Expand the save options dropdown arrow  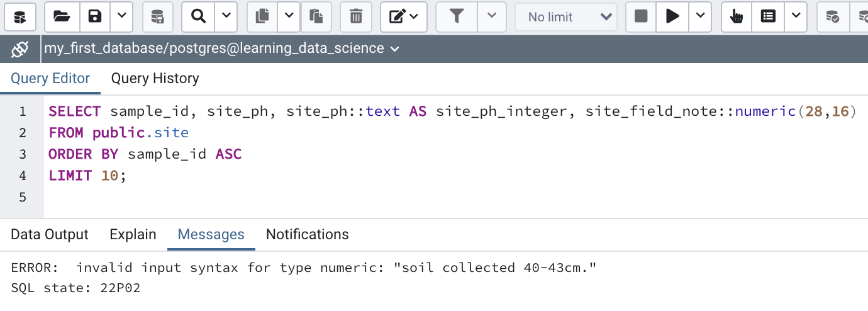click(122, 17)
